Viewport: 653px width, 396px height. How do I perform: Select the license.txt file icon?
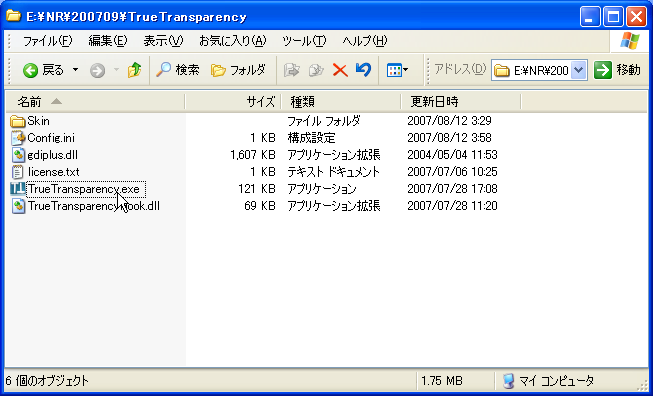coord(17,172)
